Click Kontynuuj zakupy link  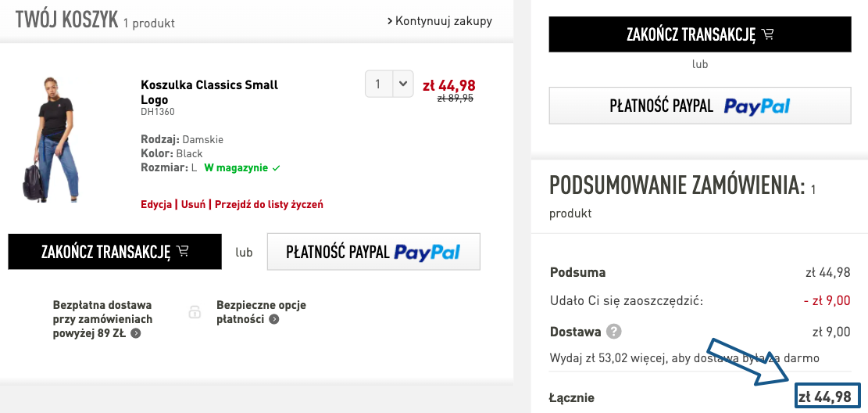[439, 21]
